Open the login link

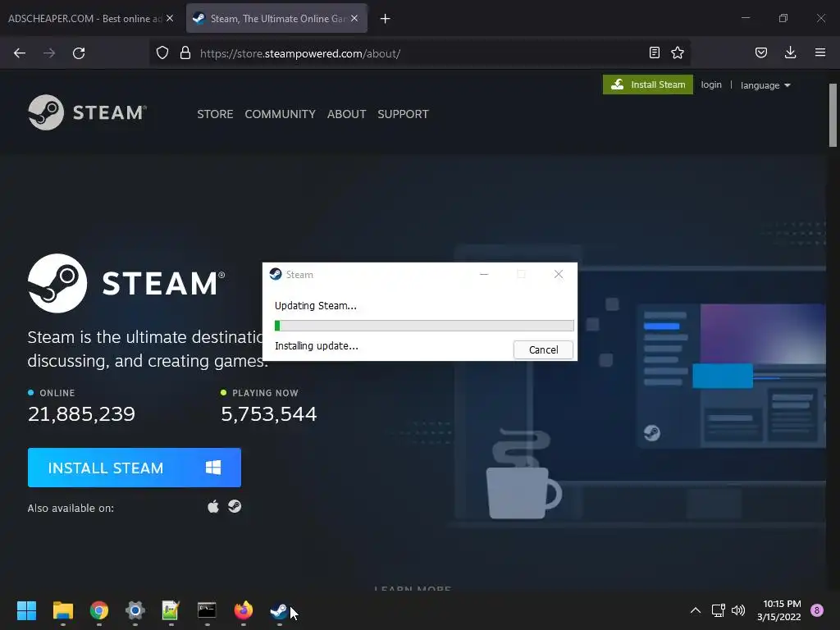pyautogui.click(x=711, y=84)
